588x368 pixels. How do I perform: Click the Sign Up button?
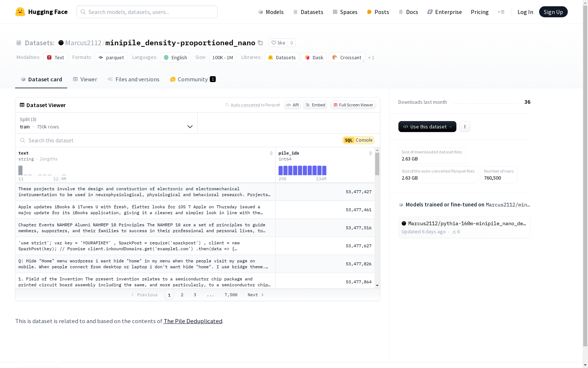click(x=553, y=12)
